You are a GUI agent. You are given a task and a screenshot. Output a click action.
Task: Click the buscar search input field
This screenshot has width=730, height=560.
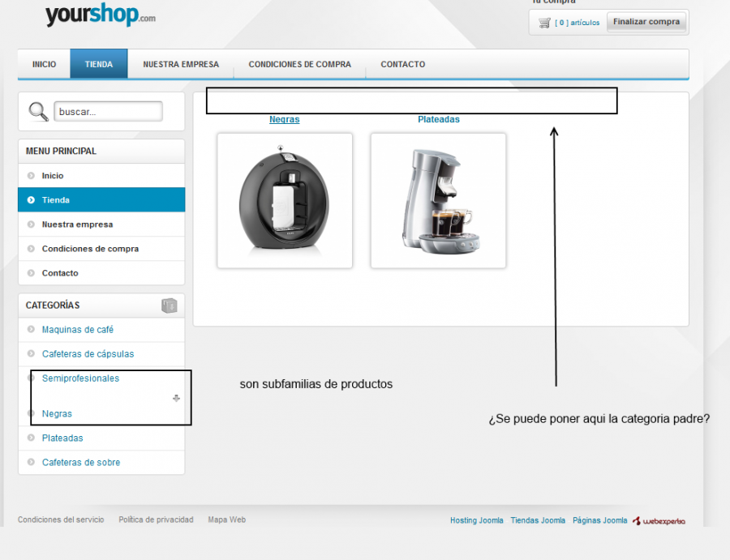[x=108, y=112]
